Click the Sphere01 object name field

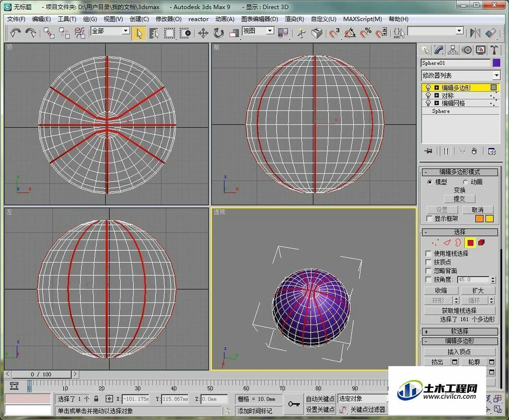[456, 63]
